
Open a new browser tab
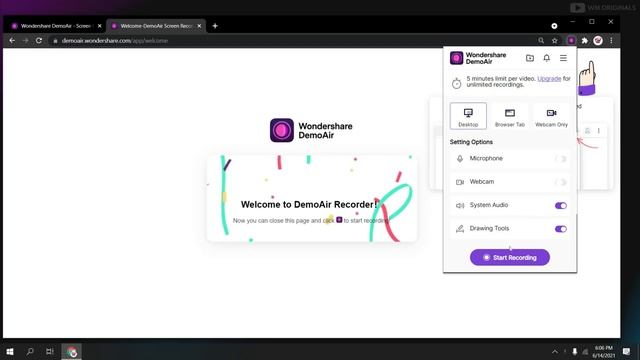tap(215, 26)
